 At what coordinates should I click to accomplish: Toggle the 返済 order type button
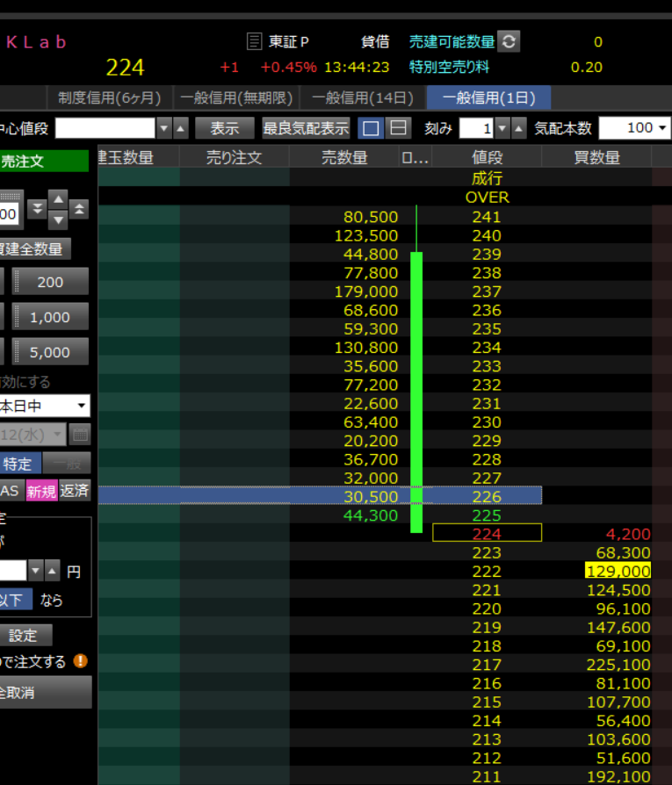point(75,491)
